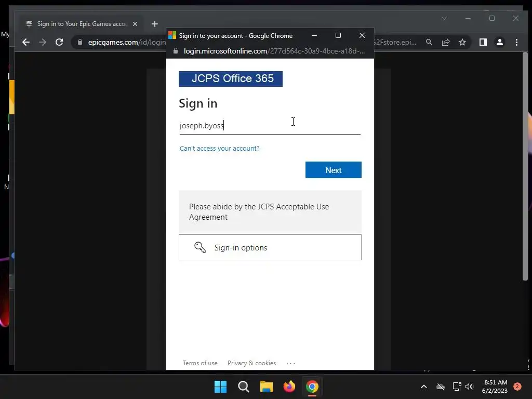Close the Microsoft sign-in popup
The image size is (532, 399).
click(362, 35)
